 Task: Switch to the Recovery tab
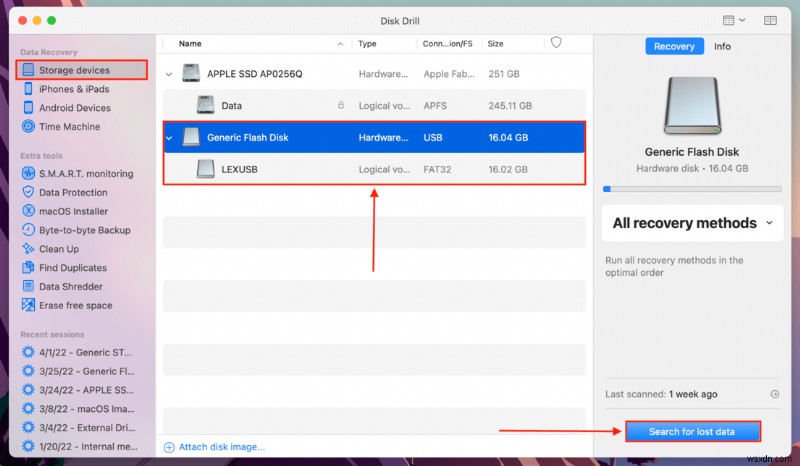tap(674, 46)
